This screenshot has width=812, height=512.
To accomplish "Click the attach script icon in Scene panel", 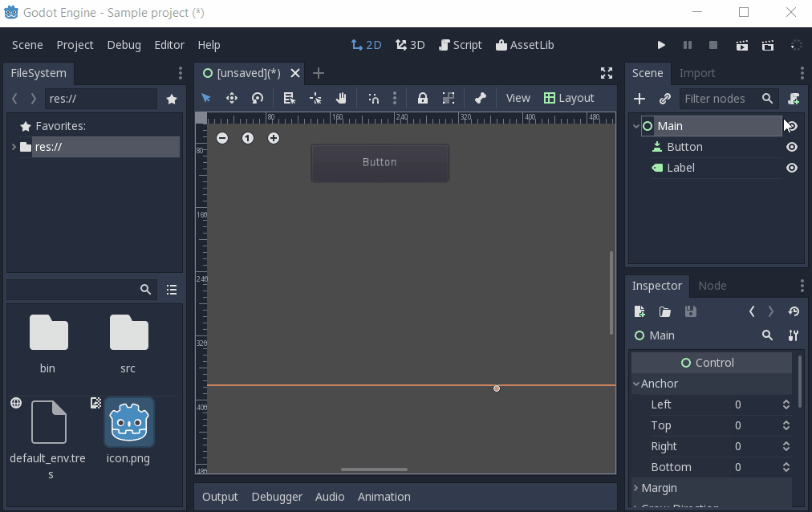I will [x=793, y=99].
